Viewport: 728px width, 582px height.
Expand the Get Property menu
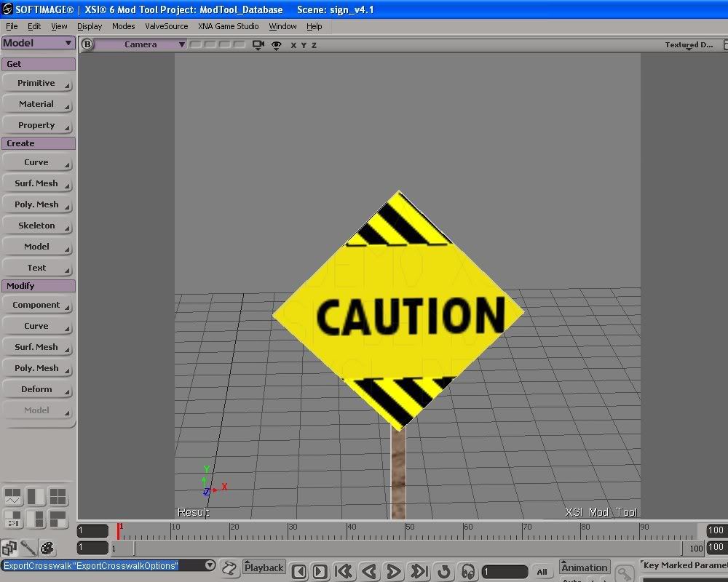(37, 125)
